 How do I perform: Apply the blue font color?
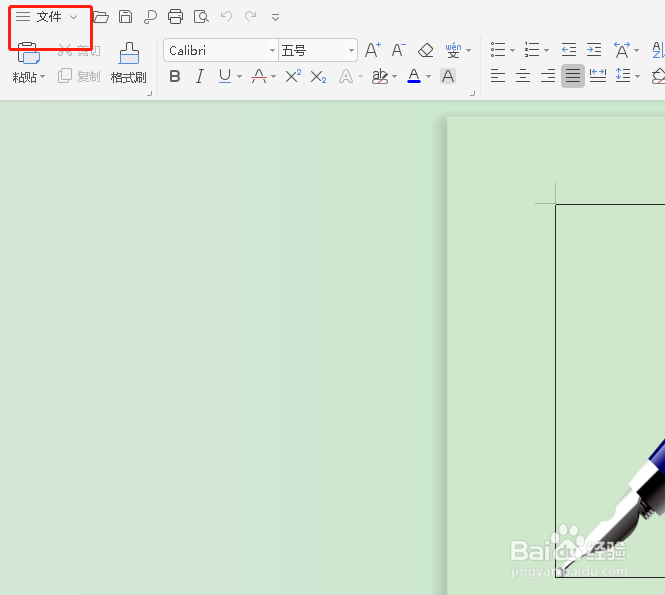[x=414, y=76]
